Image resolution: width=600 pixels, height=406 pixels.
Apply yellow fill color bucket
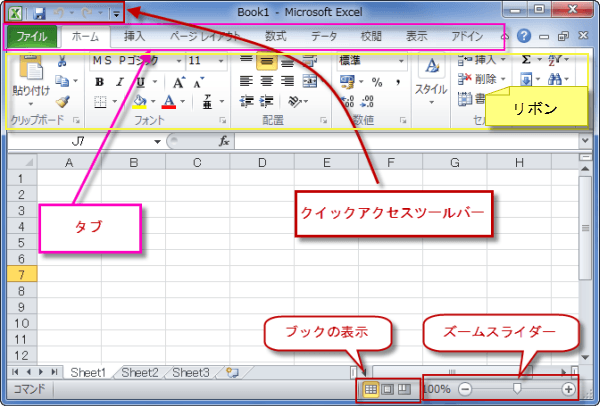tap(139, 102)
